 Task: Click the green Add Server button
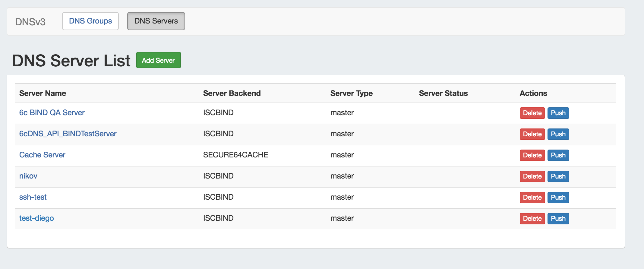(x=158, y=60)
